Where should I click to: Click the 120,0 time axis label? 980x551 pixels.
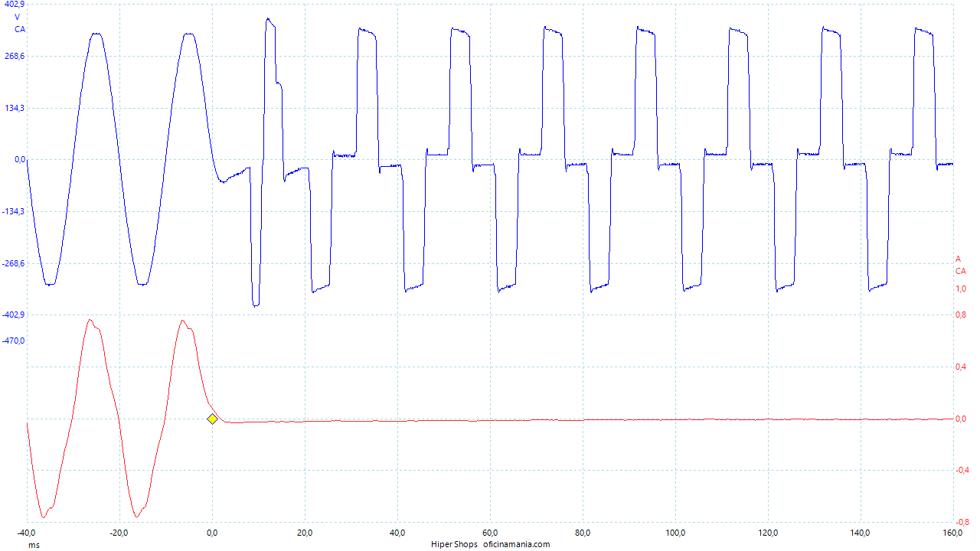[769, 533]
